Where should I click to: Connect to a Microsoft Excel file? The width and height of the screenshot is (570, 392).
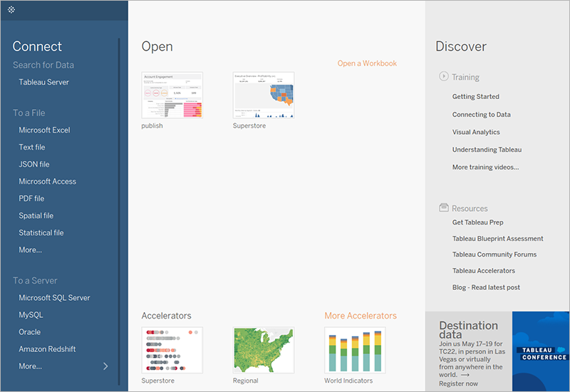point(44,130)
